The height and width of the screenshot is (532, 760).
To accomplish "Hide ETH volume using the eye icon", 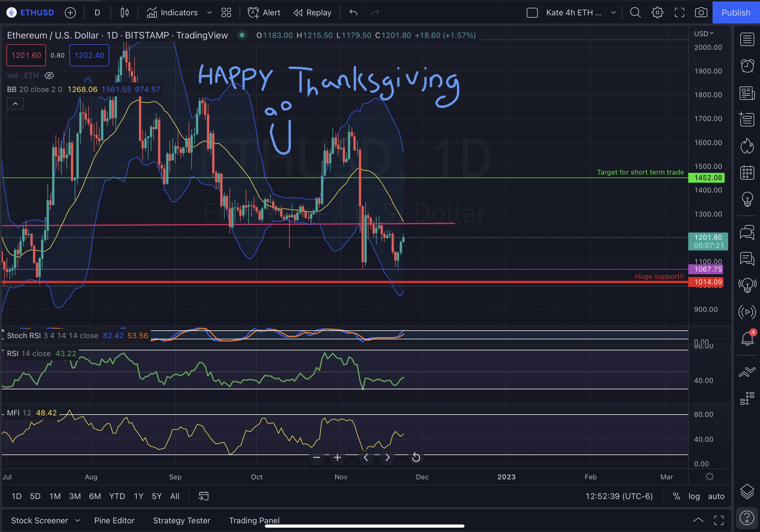I will pyautogui.click(x=49, y=76).
